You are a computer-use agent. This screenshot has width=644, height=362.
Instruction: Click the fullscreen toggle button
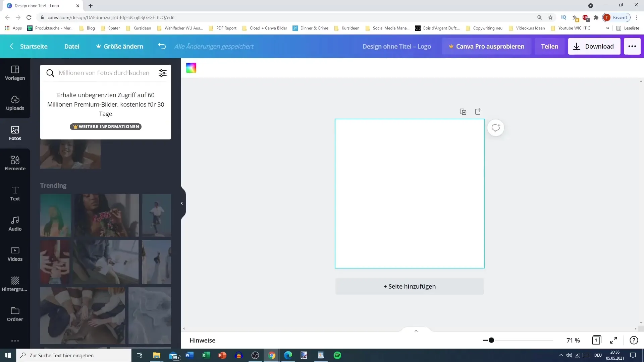pyautogui.click(x=614, y=340)
